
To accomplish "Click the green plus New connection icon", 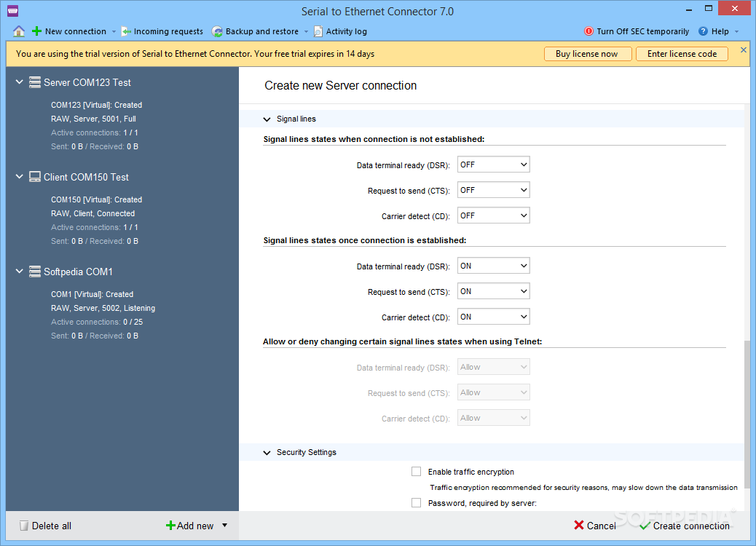I will pos(36,31).
